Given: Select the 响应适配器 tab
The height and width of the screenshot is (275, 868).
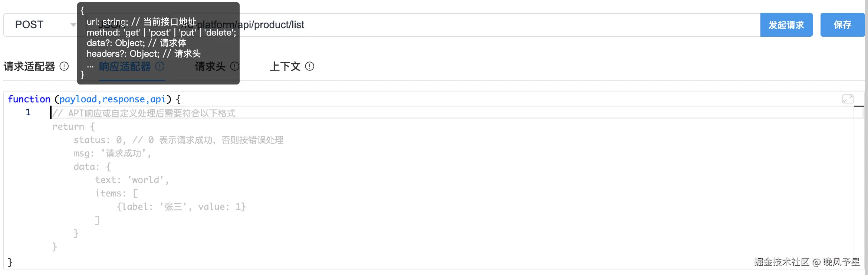Looking at the screenshot, I should (125, 67).
